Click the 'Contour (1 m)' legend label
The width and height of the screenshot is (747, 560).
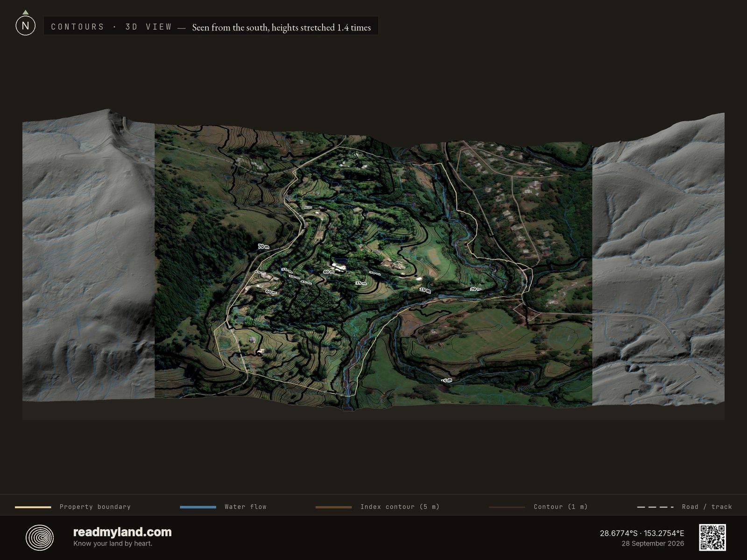point(561,507)
